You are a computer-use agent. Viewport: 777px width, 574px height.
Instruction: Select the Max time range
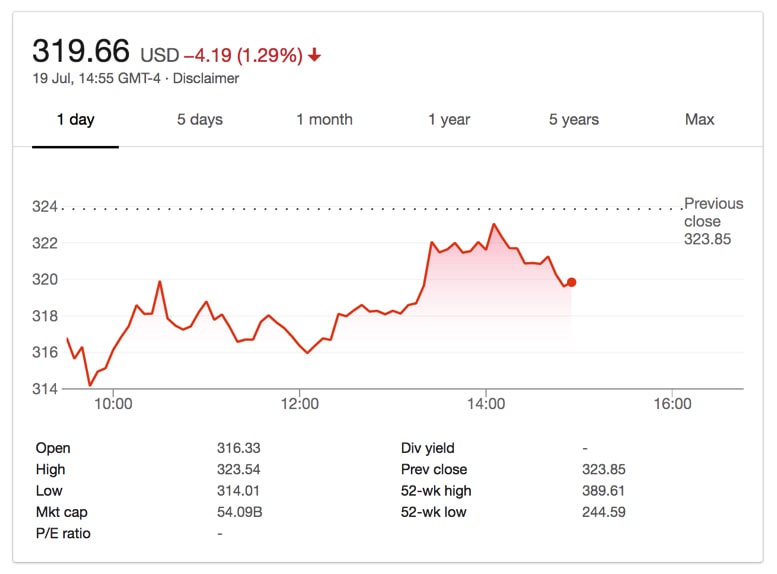(699, 119)
